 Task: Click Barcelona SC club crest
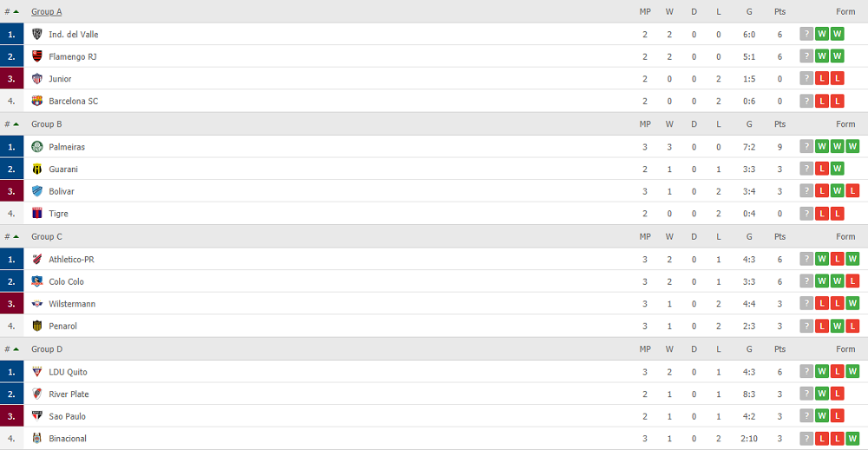click(37, 102)
